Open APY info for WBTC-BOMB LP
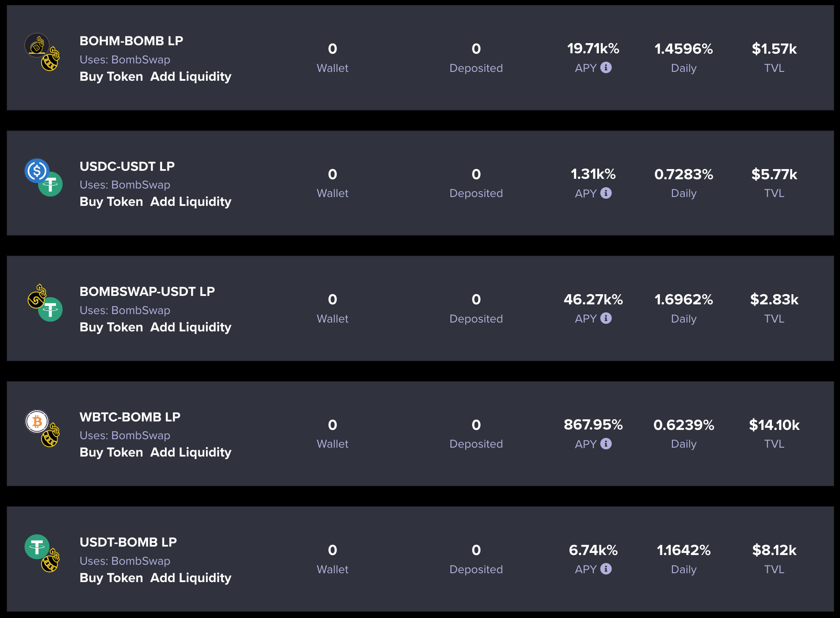840x618 pixels. tap(607, 444)
